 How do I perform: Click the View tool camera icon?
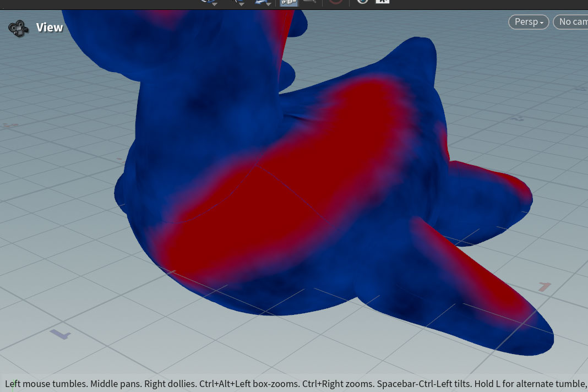coord(18,28)
